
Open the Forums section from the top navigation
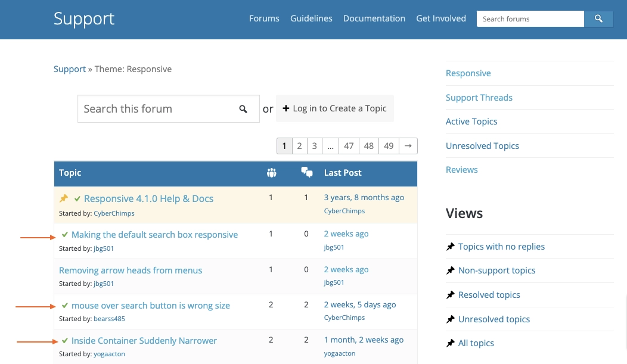[x=264, y=18]
